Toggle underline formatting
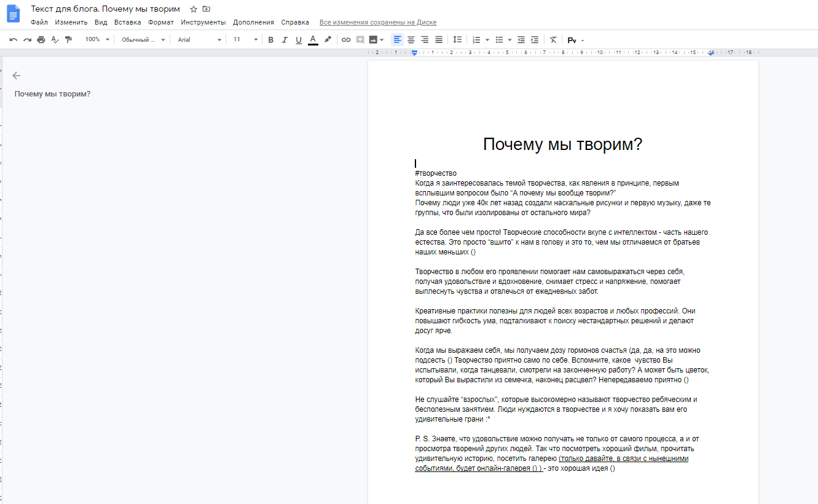Image resolution: width=818 pixels, height=504 pixels. [x=299, y=39]
